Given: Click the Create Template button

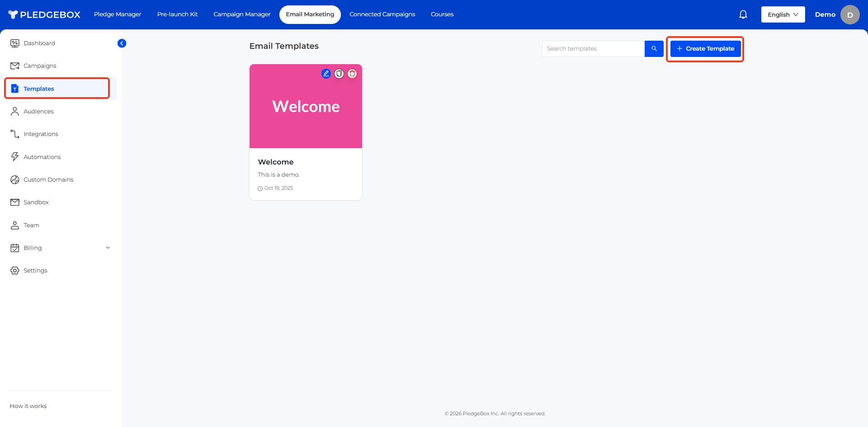Looking at the screenshot, I should coord(705,49).
